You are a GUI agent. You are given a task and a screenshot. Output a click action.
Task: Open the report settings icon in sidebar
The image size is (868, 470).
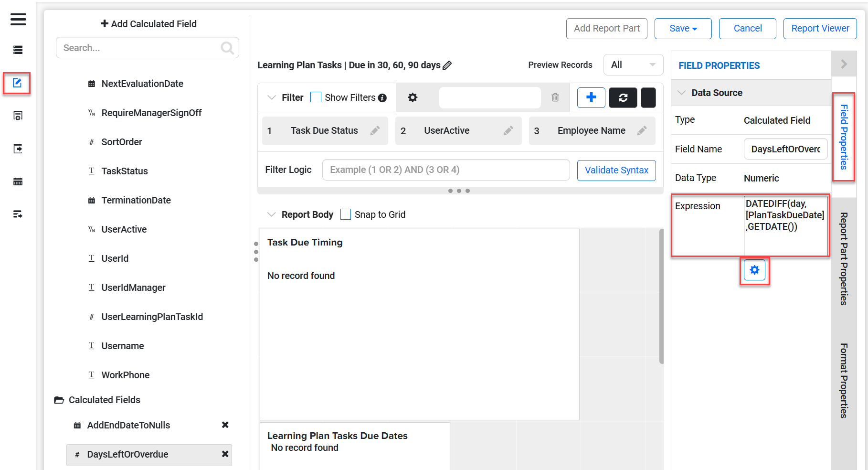pos(18,116)
